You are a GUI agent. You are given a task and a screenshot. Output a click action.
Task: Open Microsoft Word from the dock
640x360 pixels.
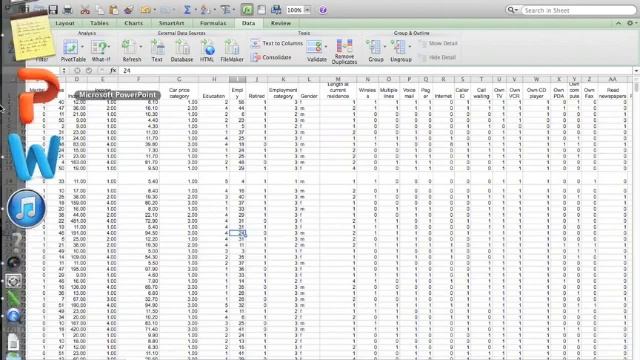pos(33,157)
